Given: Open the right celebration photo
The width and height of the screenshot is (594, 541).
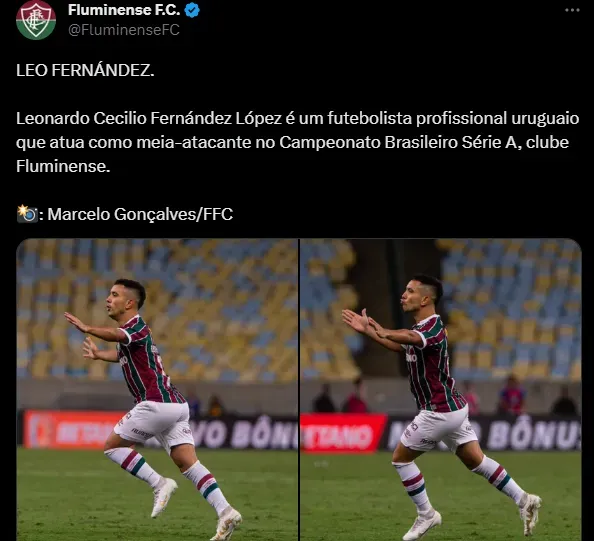Looking at the screenshot, I should [441, 389].
